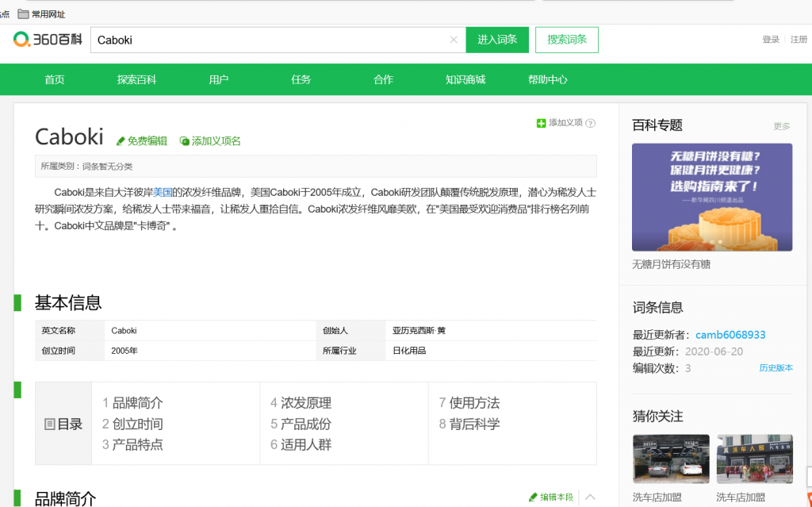Click the 猜你关注 heading
The image size is (812, 507).
[x=657, y=416]
